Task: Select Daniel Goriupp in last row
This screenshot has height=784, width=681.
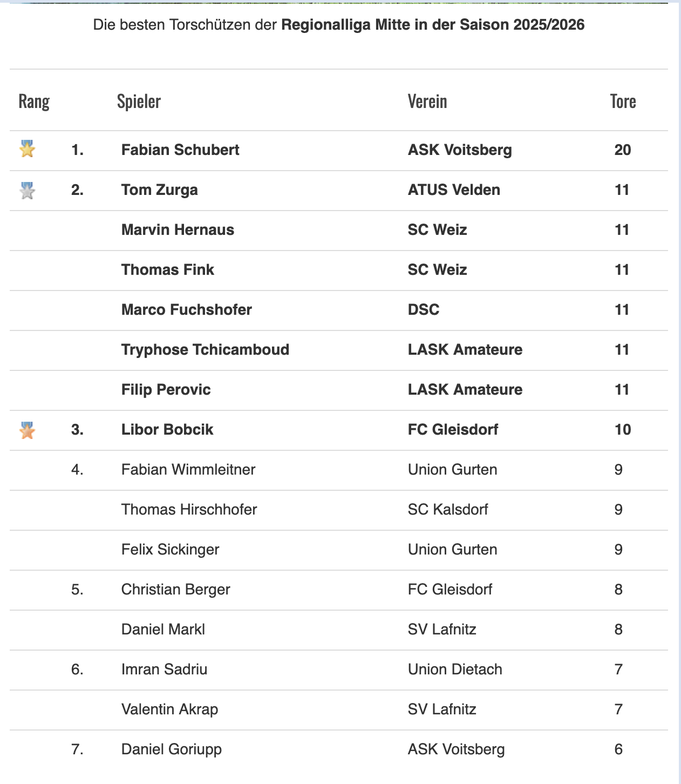Action: coord(171,749)
